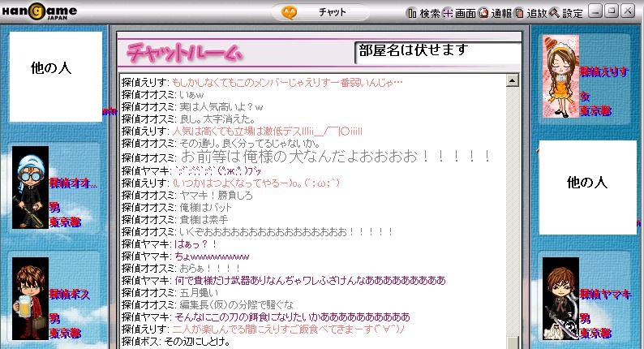Select 探偵ボス avatar holding beer
The image size is (644, 349).
[30, 299]
